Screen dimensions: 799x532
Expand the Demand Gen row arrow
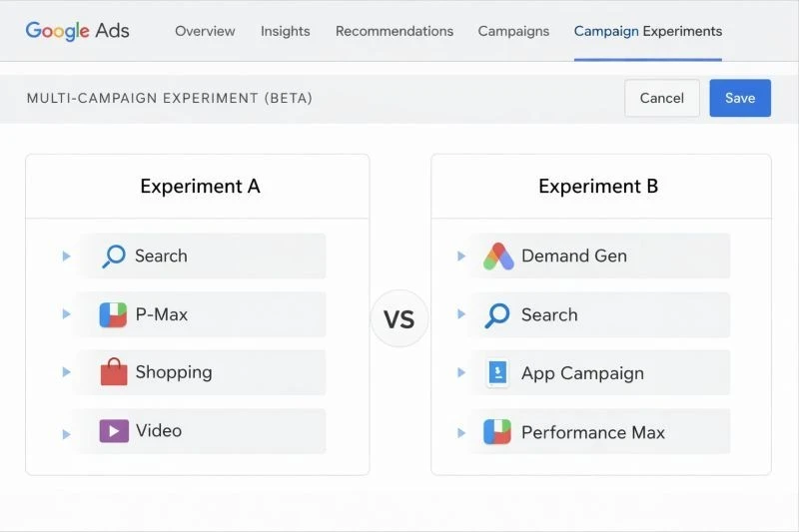461,257
